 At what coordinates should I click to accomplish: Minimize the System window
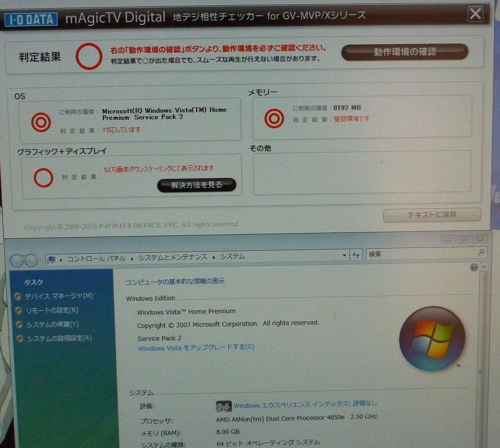click(x=449, y=239)
